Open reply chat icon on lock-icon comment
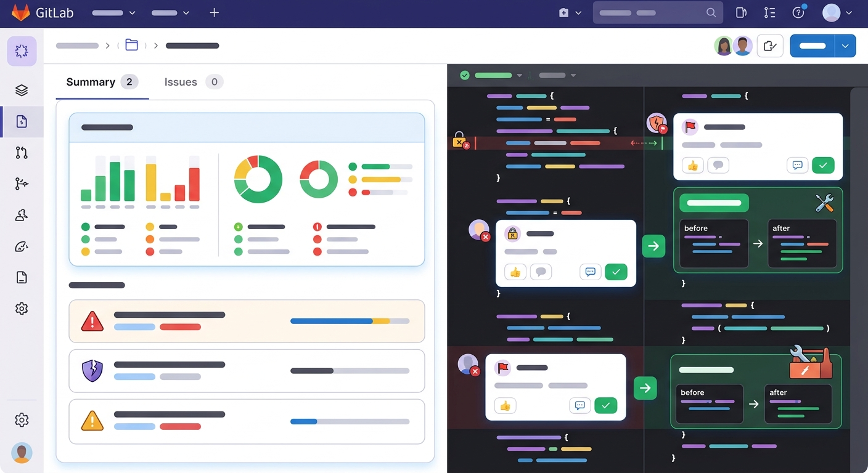This screenshot has height=473, width=868. tap(590, 272)
